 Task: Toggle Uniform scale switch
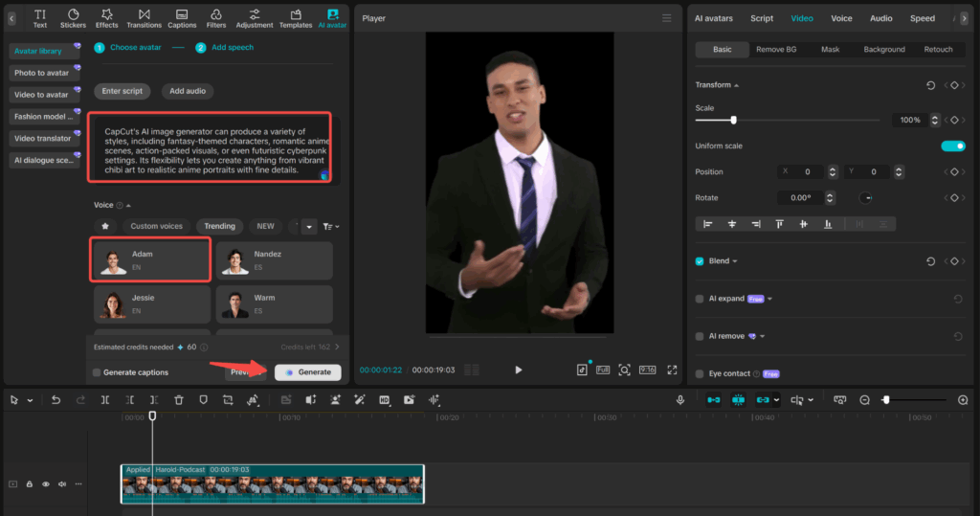[x=953, y=146]
